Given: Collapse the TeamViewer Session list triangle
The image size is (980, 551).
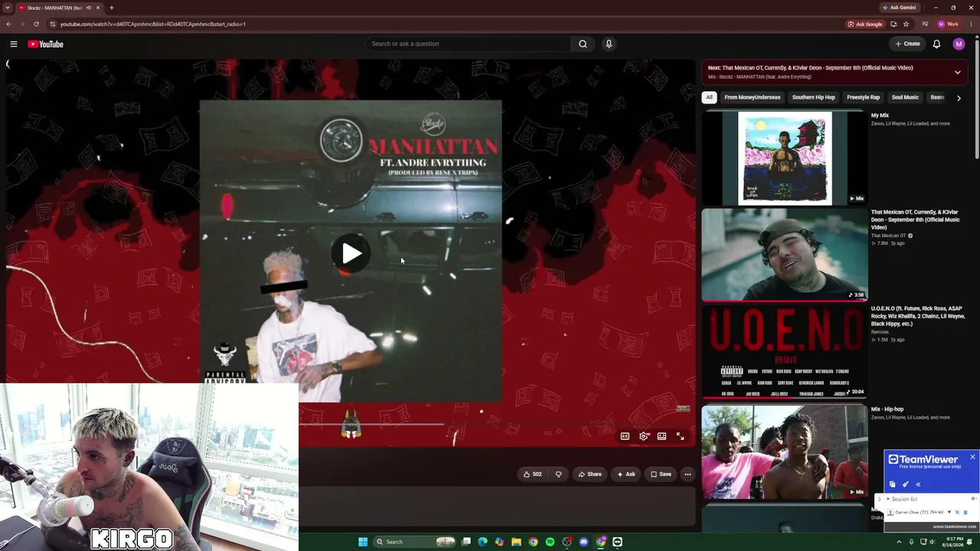Looking at the screenshot, I should click(x=888, y=499).
